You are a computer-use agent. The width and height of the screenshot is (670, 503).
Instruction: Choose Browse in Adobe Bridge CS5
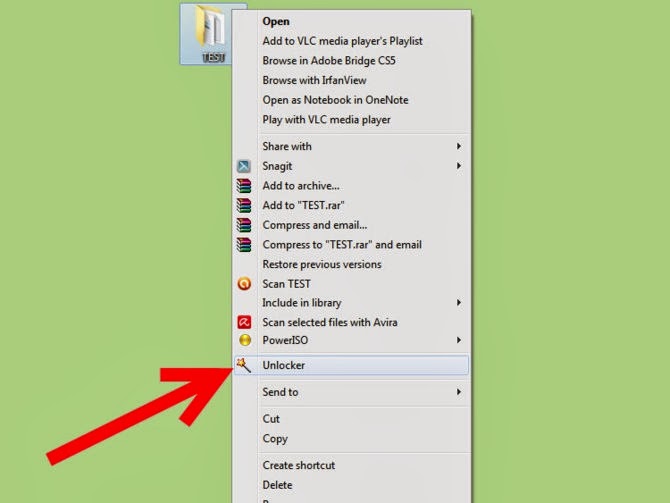352,61
